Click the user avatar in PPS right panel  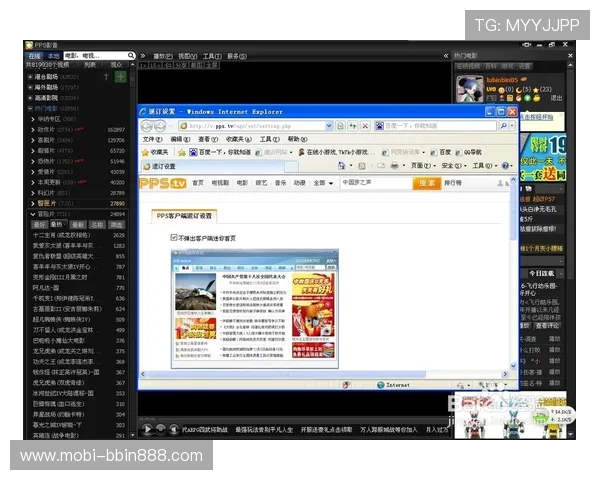(470, 89)
